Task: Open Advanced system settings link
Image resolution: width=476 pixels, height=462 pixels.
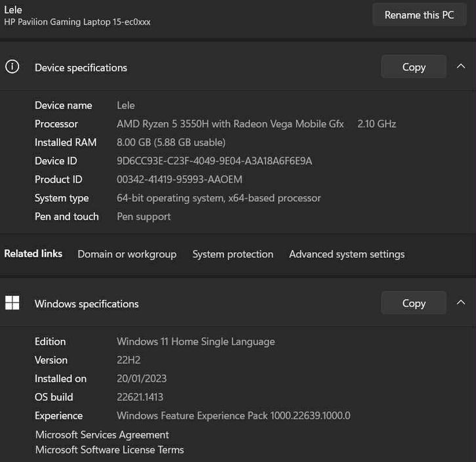Action: point(347,254)
